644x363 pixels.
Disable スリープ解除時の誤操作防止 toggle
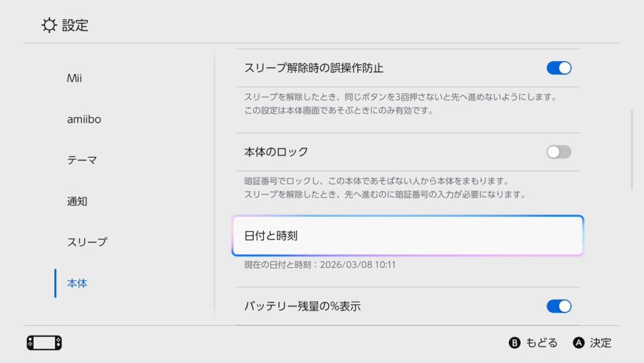558,68
